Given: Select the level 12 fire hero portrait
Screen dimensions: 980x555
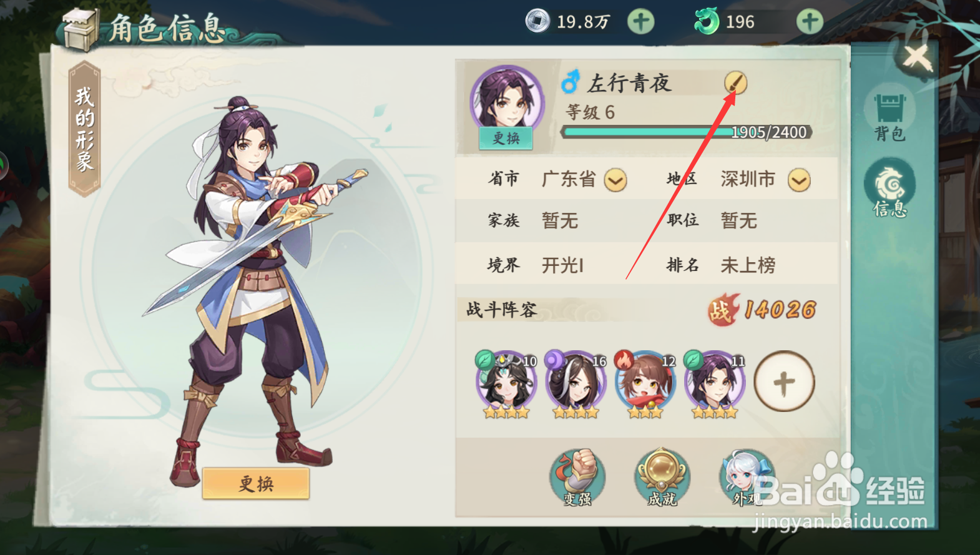Looking at the screenshot, I should 645,383.
